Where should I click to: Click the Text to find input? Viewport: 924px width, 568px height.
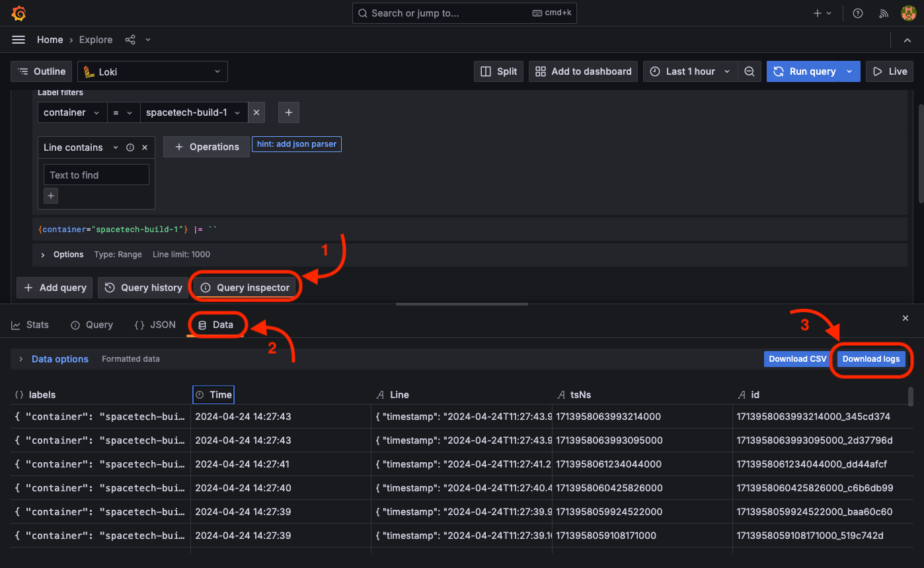(x=96, y=175)
